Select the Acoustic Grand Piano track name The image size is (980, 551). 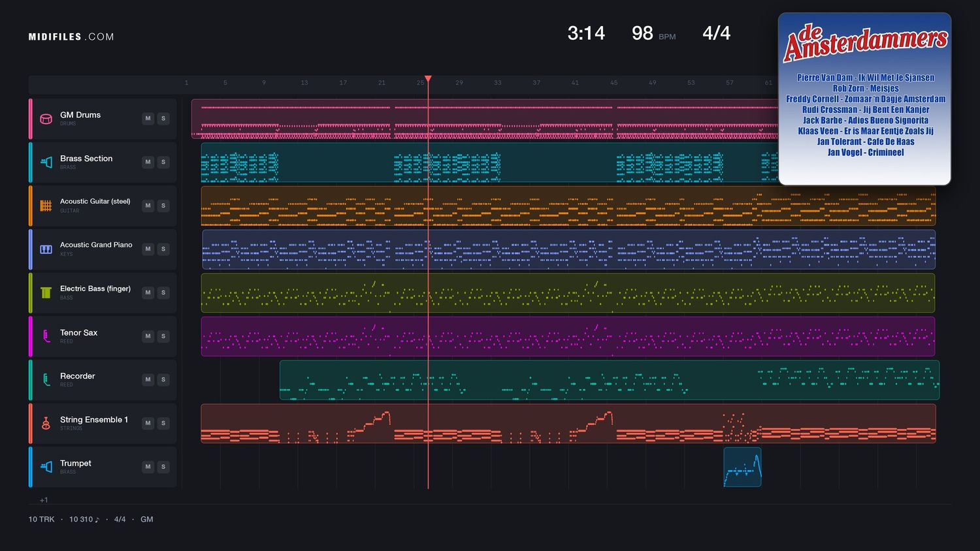point(96,245)
